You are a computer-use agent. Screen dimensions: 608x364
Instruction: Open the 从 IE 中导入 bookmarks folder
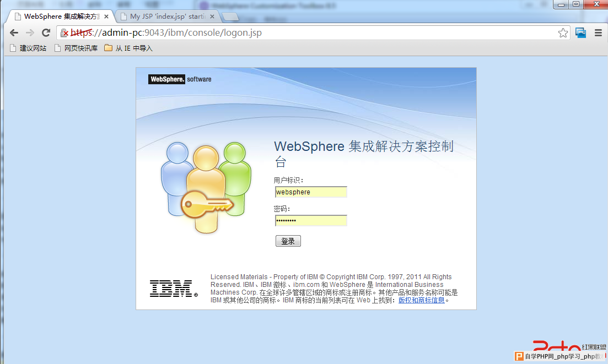coord(128,48)
